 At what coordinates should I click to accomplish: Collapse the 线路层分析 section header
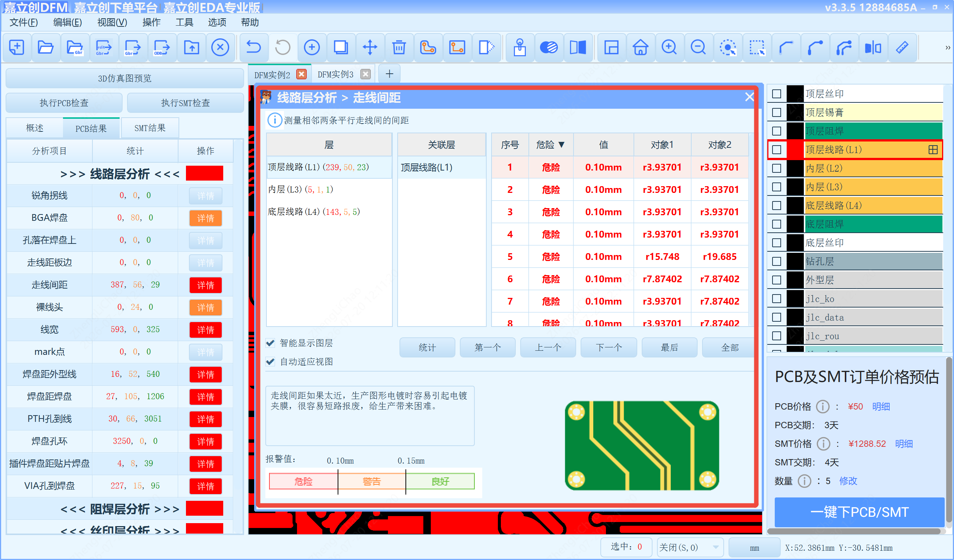120,174
